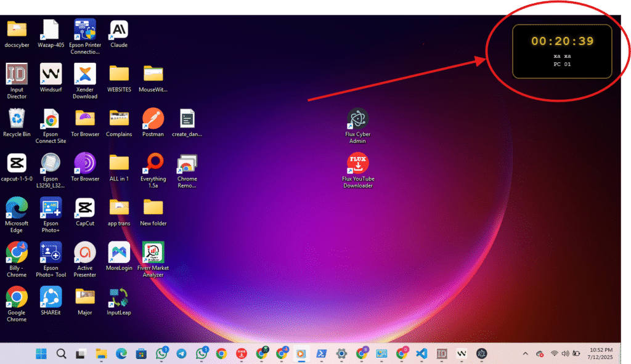Click the PC 01 label in timer widget
The image size is (631, 364).
click(x=562, y=64)
